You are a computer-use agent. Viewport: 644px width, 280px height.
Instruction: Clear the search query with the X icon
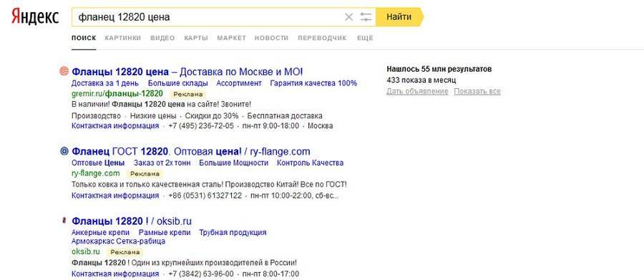(348, 17)
